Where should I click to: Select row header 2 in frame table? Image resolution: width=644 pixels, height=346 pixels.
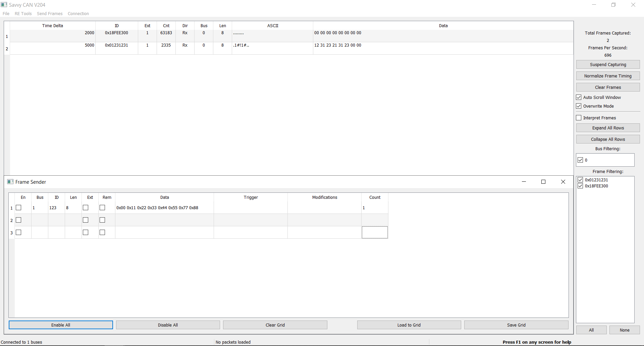[7, 49]
